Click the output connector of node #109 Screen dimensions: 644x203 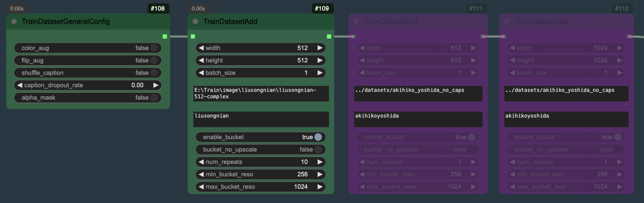tap(329, 36)
